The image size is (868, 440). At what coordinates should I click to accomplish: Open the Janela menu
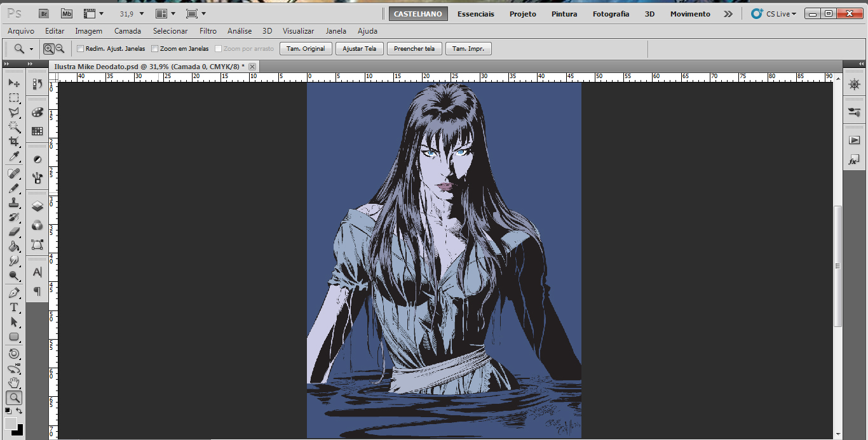(x=336, y=30)
